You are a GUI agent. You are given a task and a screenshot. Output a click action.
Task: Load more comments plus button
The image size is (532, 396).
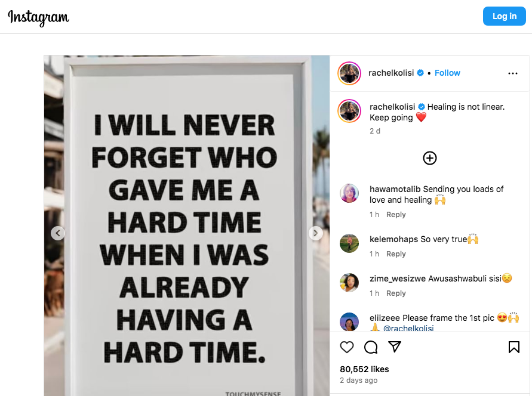point(430,158)
